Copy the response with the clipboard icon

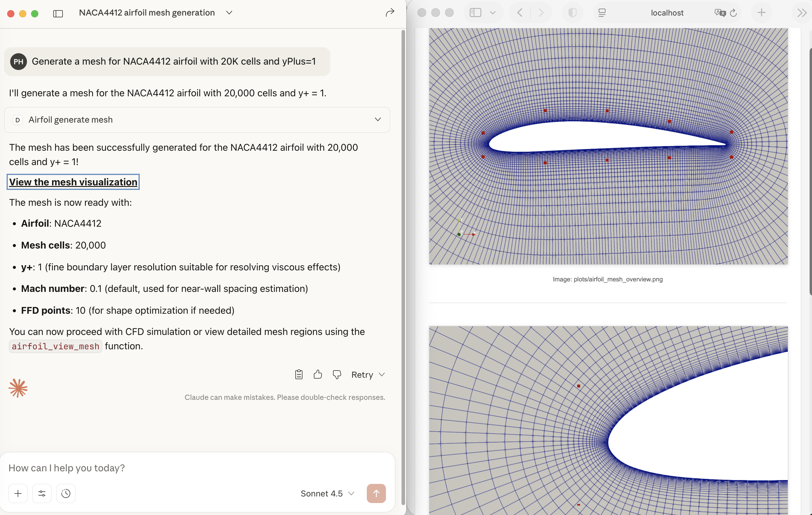coord(299,374)
